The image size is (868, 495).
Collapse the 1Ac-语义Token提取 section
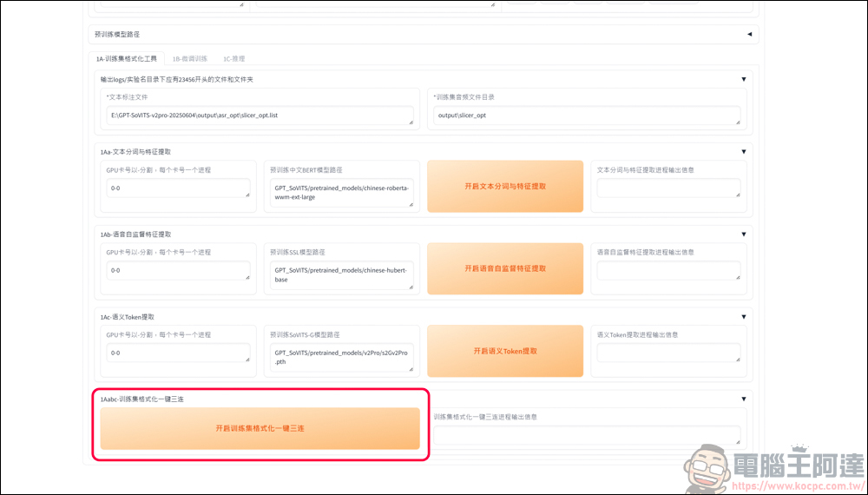[x=744, y=317]
